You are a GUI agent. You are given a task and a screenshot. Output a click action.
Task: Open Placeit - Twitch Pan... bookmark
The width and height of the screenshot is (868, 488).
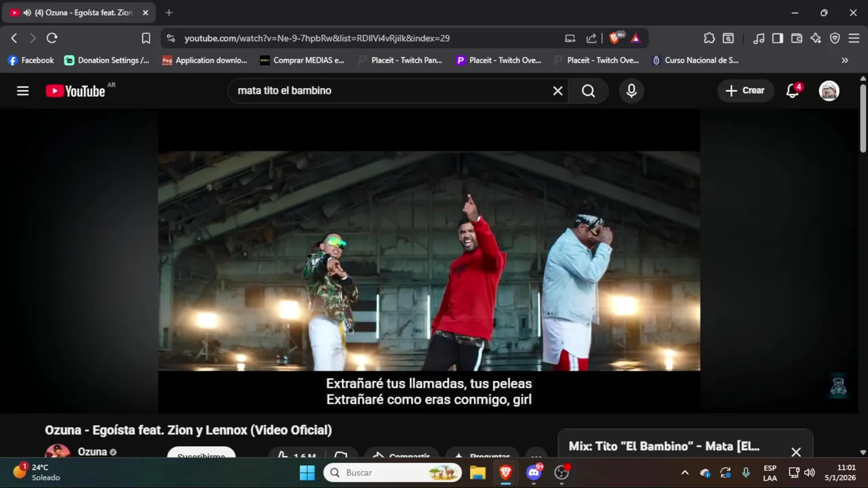[400, 60]
